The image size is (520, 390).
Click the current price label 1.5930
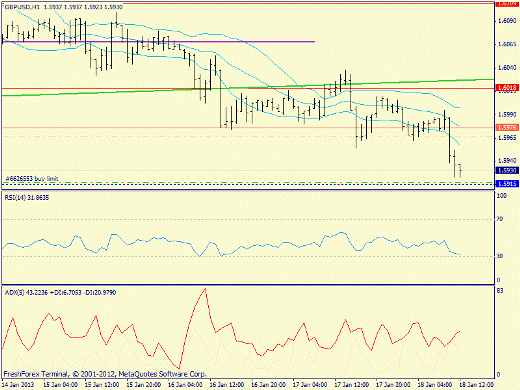click(507, 170)
